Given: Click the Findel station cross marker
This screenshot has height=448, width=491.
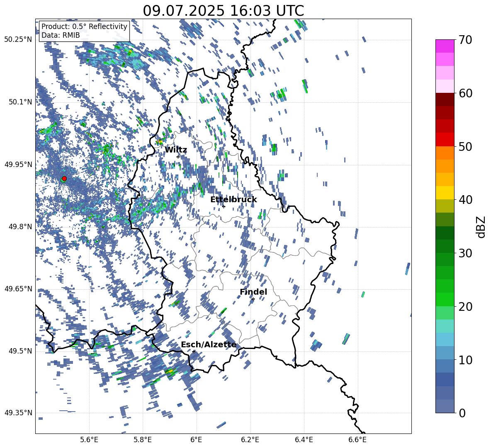Looking at the screenshot, I should pyautogui.click(x=253, y=299).
